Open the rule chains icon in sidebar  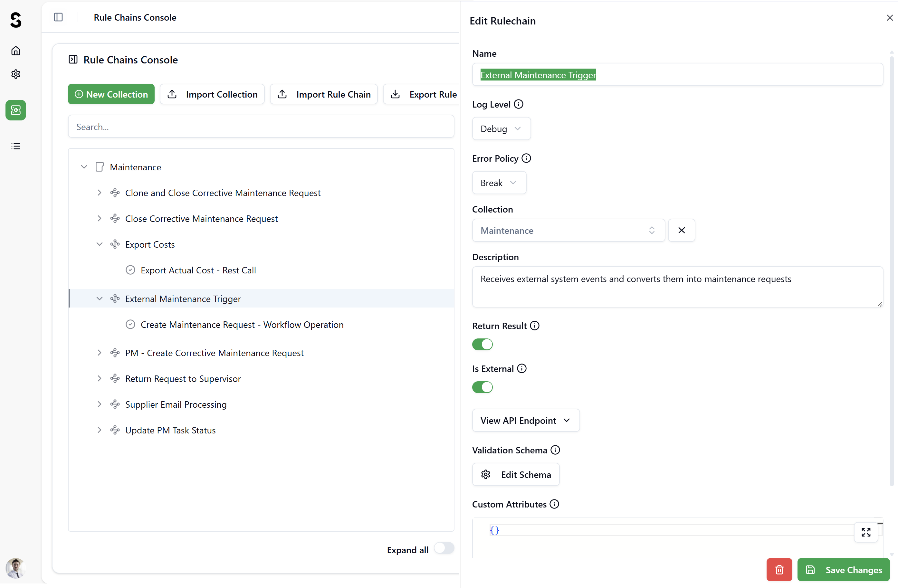click(x=15, y=110)
